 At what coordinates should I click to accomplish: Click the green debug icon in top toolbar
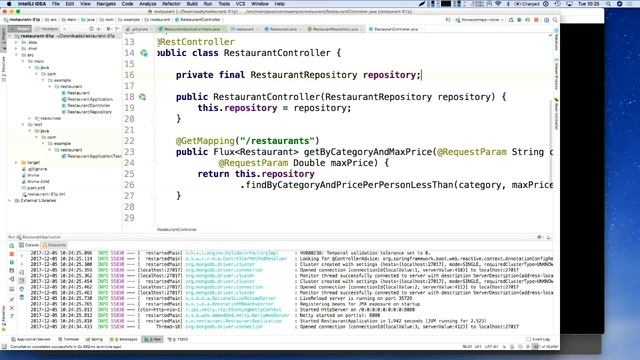point(519,20)
